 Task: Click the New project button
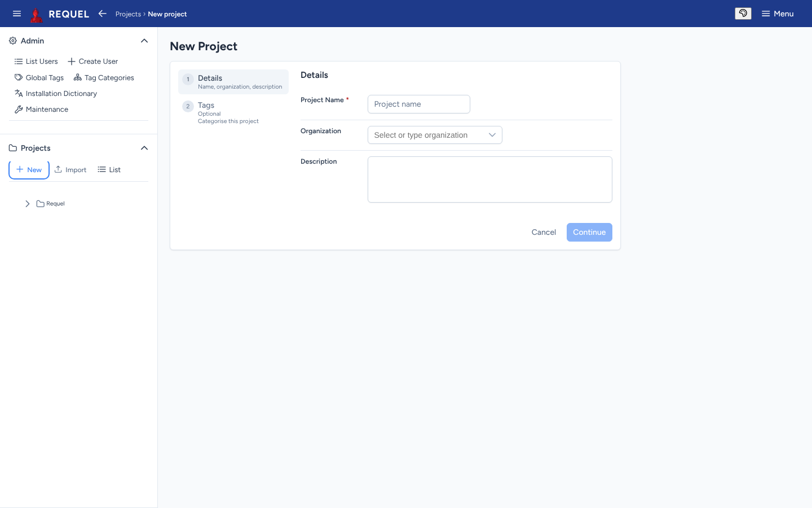click(29, 170)
